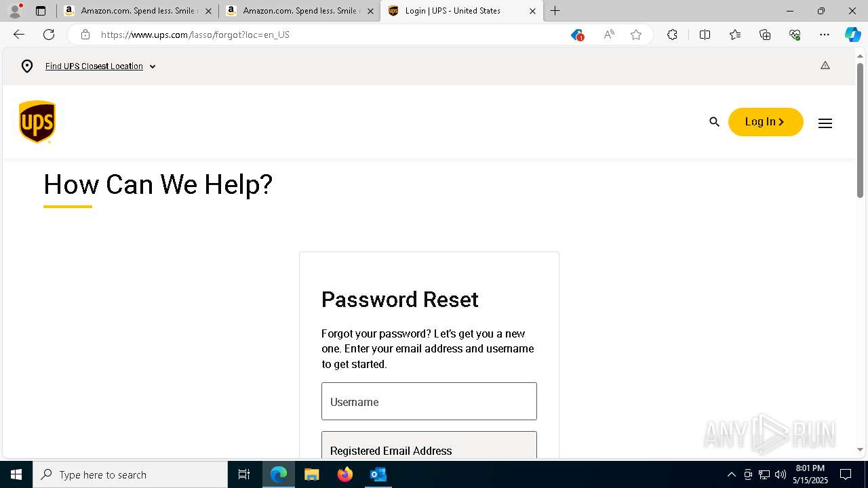This screenshot has height=488, width=868.
Task: Close the first Amazon.com tab
Action: click(208, 11)
